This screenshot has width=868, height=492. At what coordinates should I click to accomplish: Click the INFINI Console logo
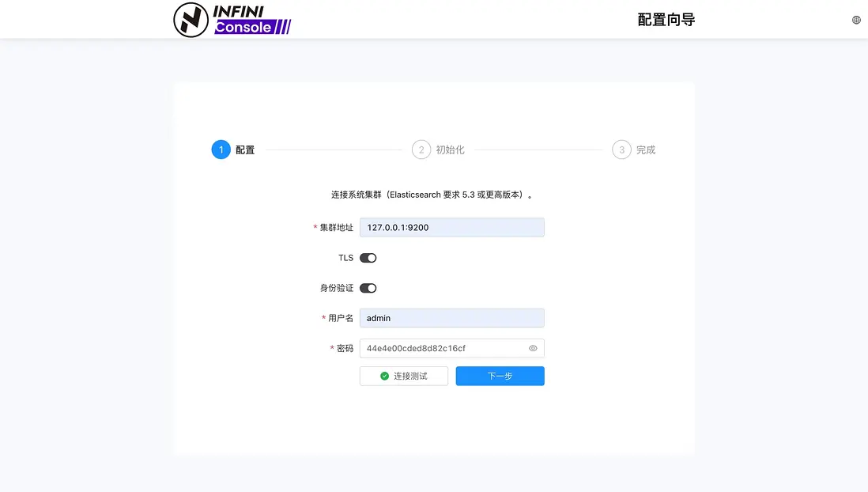(232, 21)
